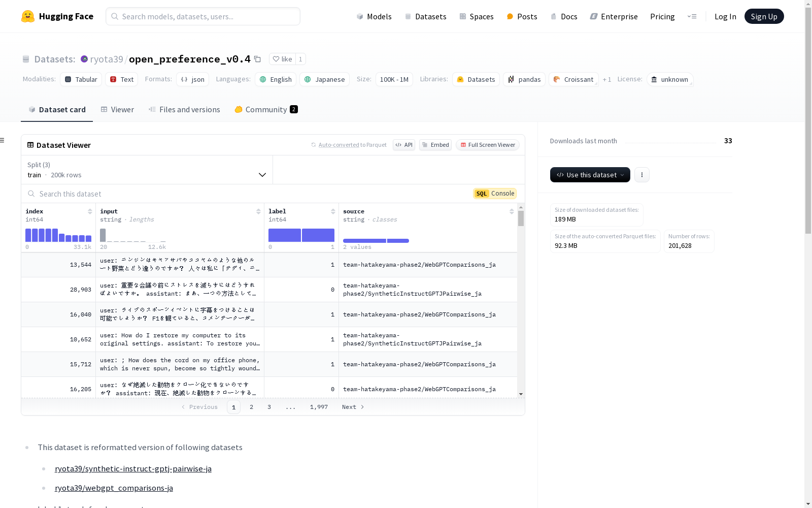This screenshot has height=508, width=812.
Task: Click the source classes distribution bar
Action: [376, 241]
